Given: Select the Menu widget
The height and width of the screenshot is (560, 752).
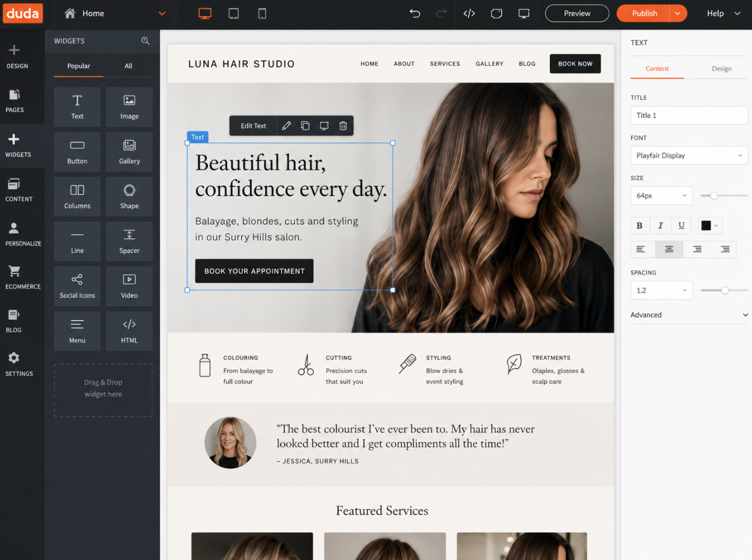Looking at the screenshot, I should [x=77, y=331].
